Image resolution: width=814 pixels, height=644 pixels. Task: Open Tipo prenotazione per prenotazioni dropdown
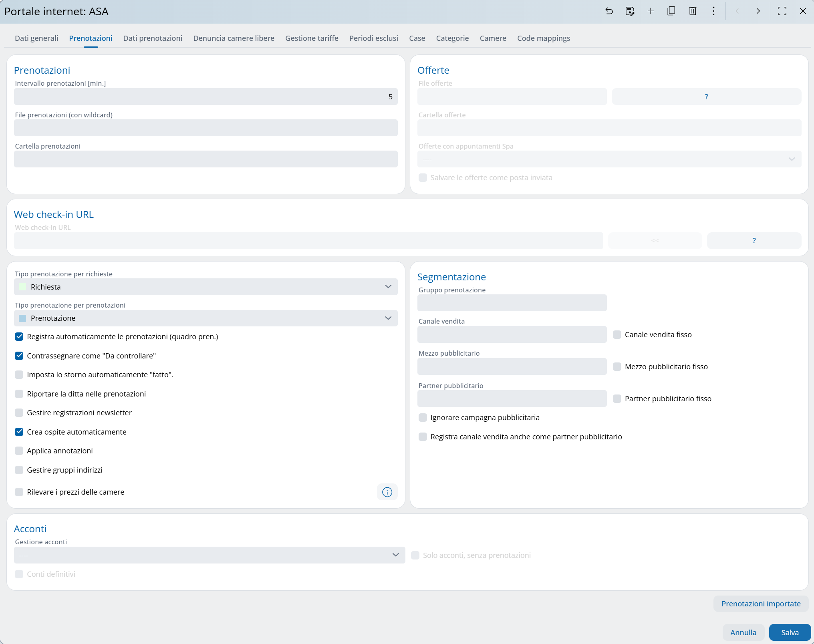point(206,318)
